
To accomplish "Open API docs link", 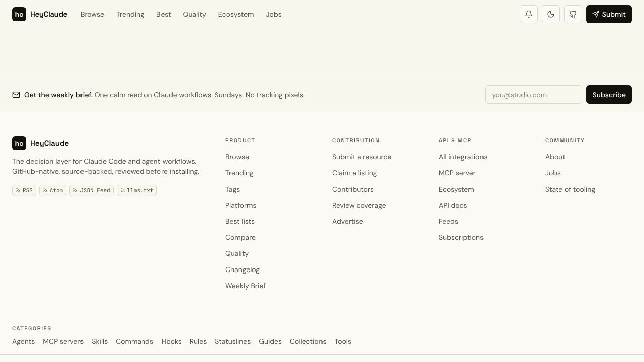I will (x=453, y=205).
